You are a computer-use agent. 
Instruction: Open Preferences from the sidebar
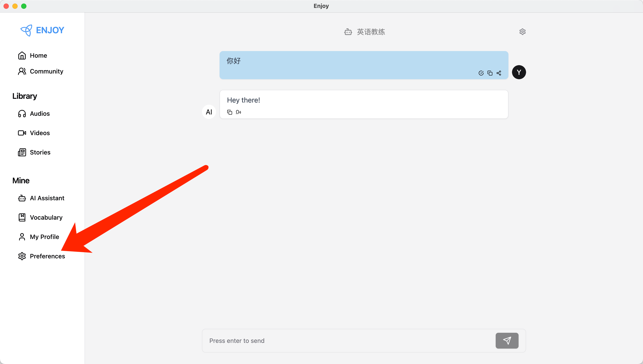(47, 256)
